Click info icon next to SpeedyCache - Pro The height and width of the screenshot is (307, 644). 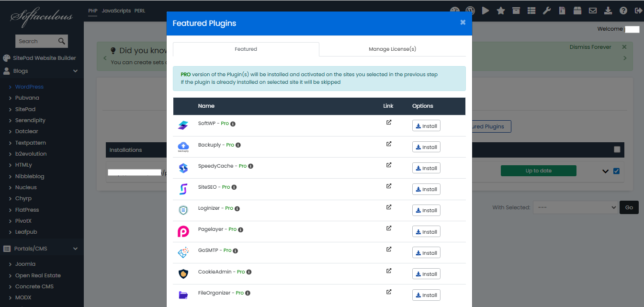(250, 166)
